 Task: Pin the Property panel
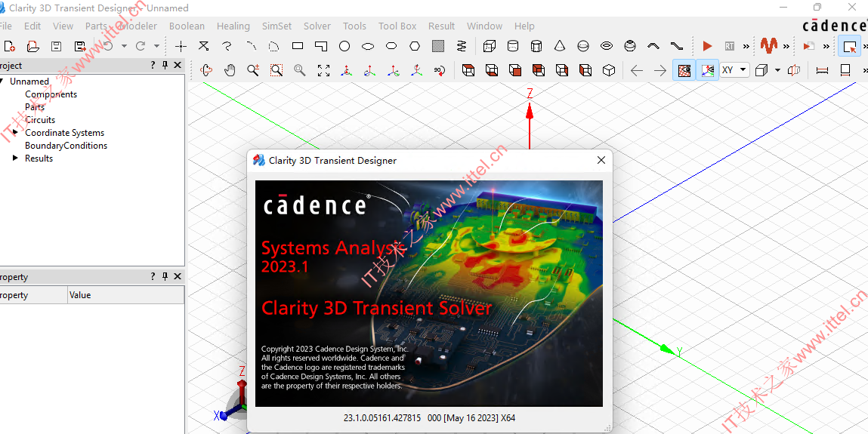(x=165, y=277)
